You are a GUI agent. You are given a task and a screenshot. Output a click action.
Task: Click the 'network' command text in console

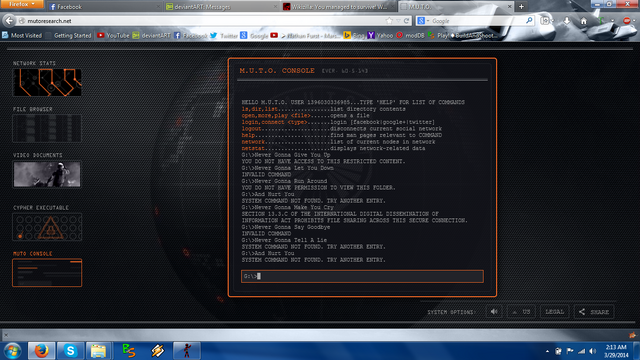click(253, 142)
